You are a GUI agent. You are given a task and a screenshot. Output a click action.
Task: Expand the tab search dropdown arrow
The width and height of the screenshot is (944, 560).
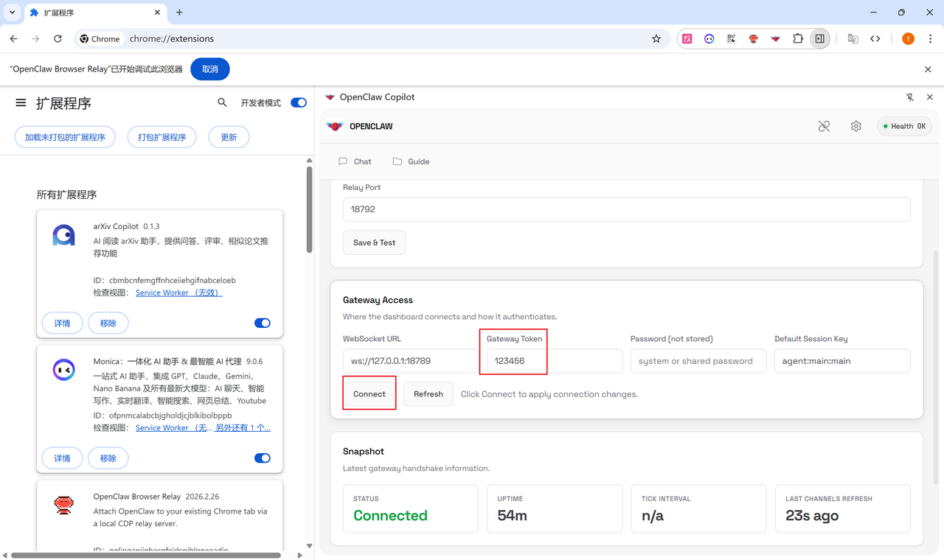(13, 13)
